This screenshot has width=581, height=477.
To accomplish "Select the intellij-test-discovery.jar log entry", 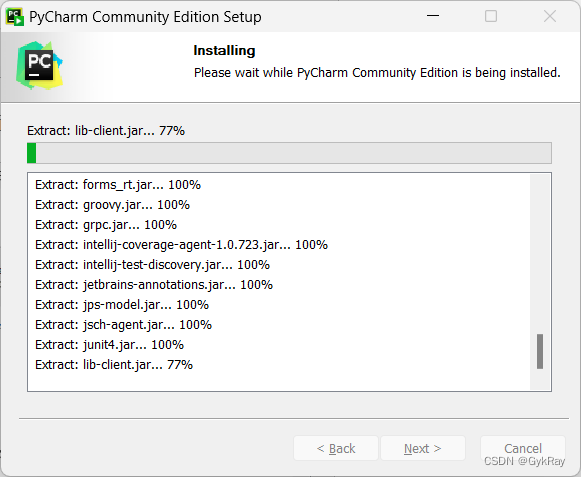I will tap(152, 265).
